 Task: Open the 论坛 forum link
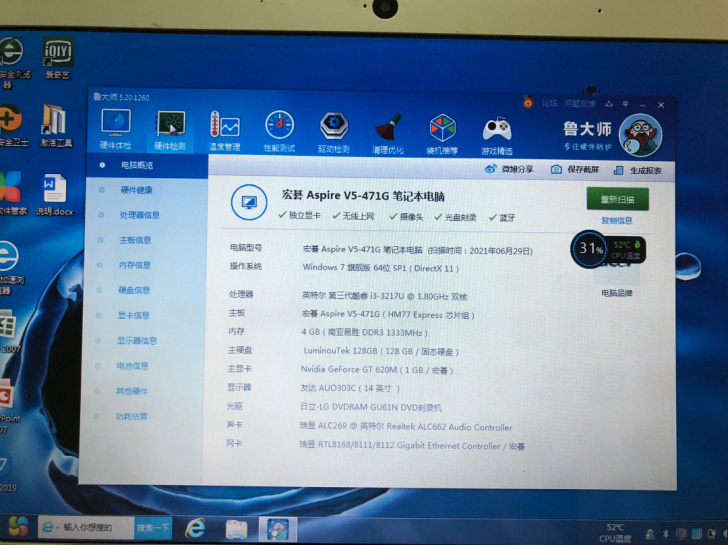550,103
